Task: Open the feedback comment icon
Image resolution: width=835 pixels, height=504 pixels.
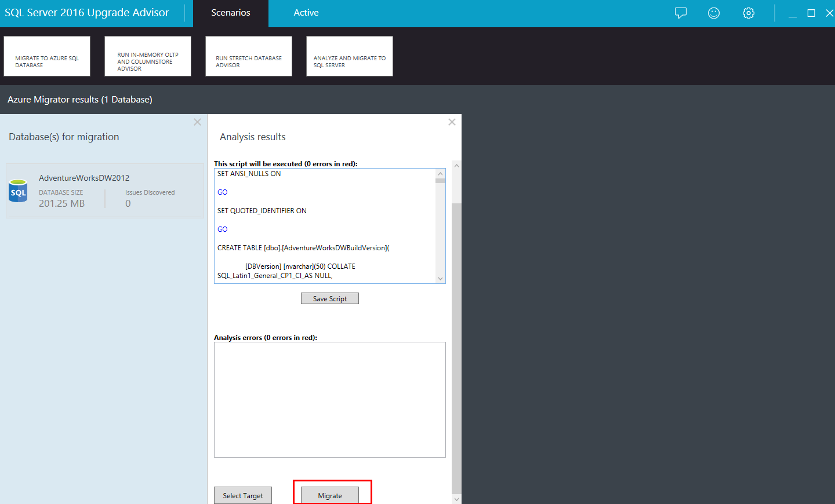Action: tap(681, 13)
